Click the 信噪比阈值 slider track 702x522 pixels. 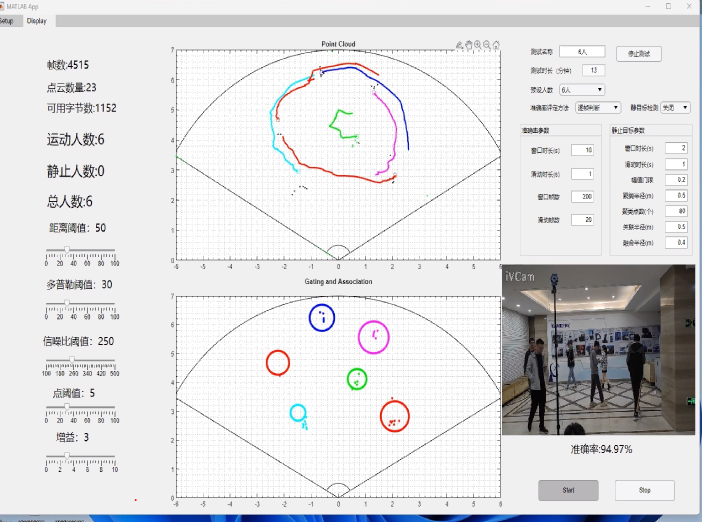tap(80, 359)
